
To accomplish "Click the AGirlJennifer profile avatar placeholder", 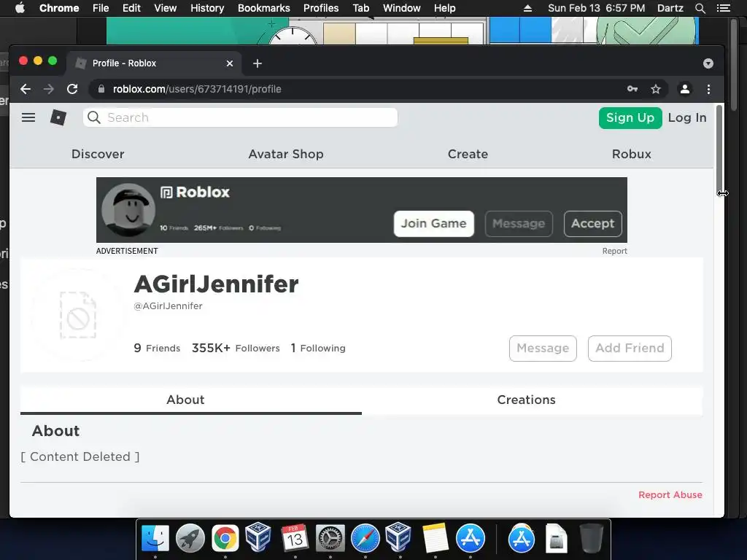I will pyautogui.click(x=77, y=315).
